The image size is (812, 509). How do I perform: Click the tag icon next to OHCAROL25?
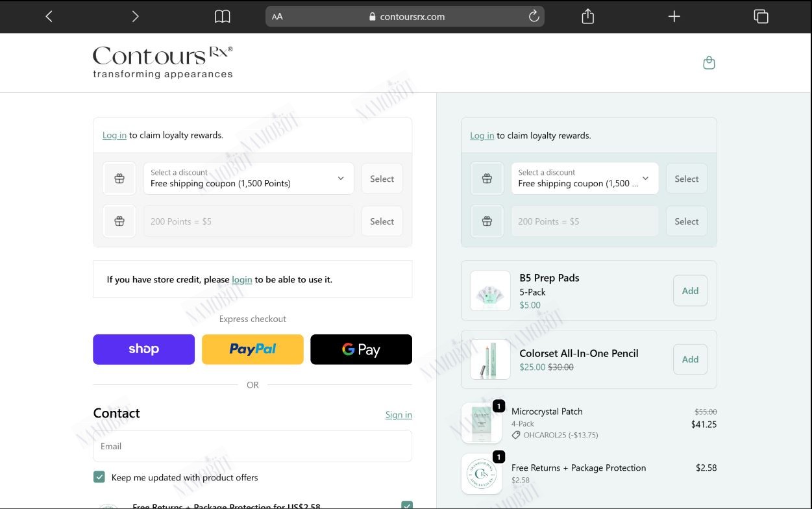tap(516, 435)
